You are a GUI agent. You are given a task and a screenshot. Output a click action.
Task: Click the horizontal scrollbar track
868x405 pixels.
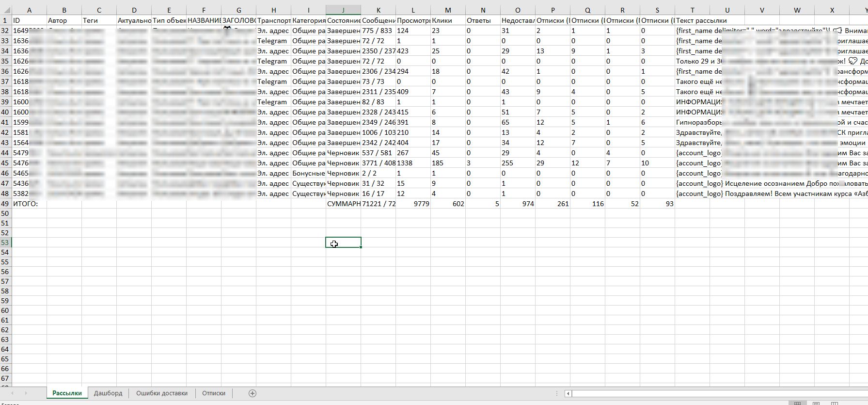tap(717, 393)
